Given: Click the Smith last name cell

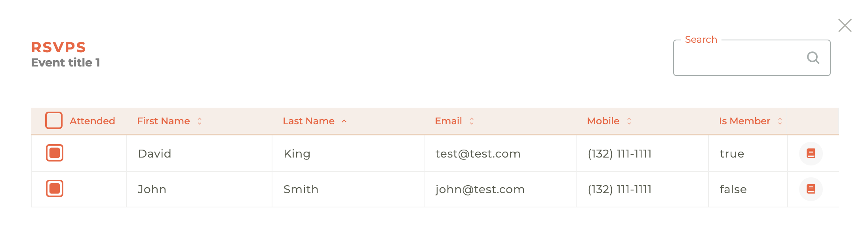Looking at the screenshot, I should (x=301, y=189).
